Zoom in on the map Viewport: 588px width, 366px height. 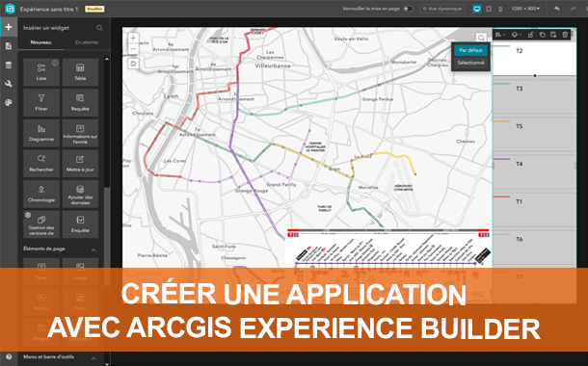coord(133,38)
